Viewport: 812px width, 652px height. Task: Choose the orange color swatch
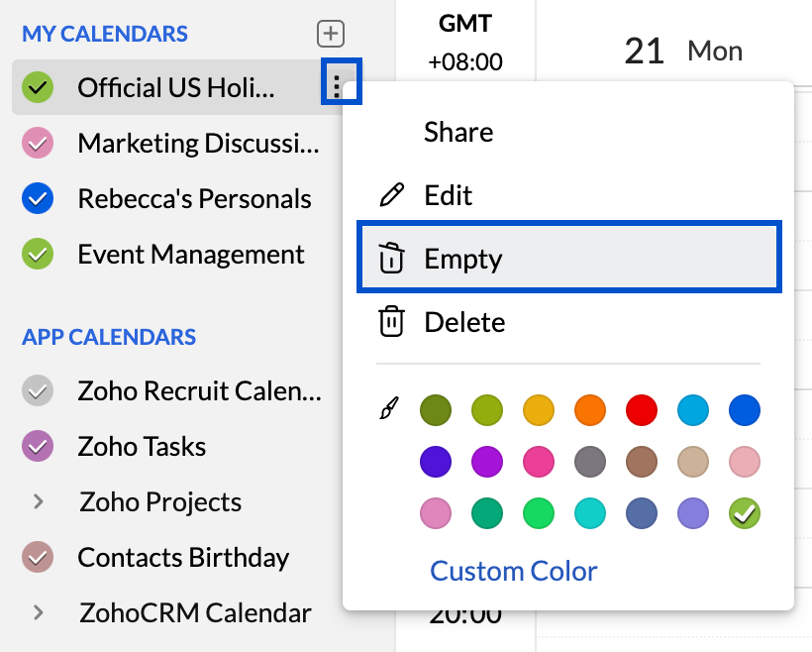pyautogui.click(x=590, y=409)
